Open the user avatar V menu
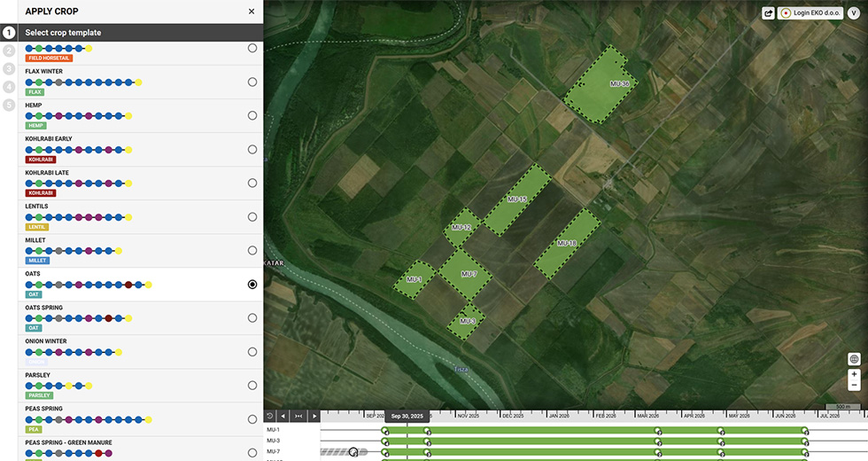The image size is (868, 461). [854, 13]
